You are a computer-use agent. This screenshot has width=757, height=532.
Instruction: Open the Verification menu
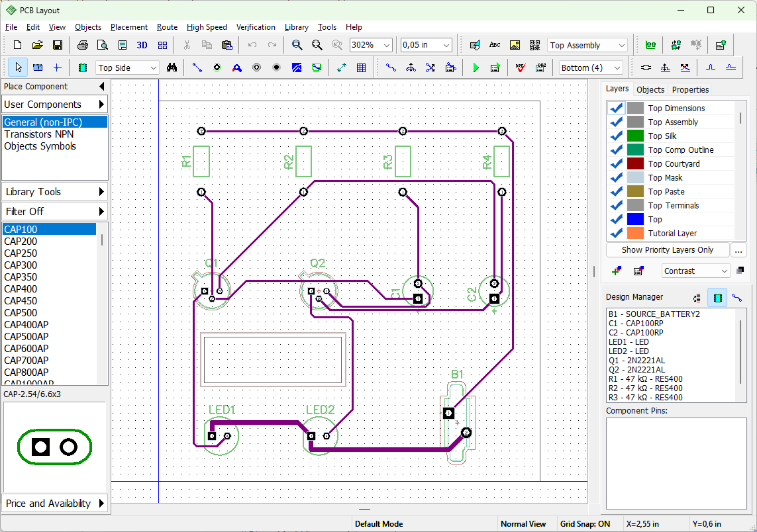[256, 27]
